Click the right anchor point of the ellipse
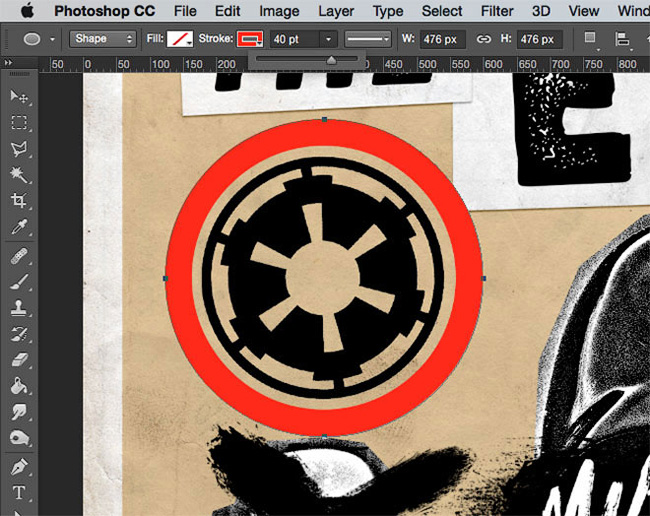The width and height of the screenshot is (650, 516). tap(483, 279)
